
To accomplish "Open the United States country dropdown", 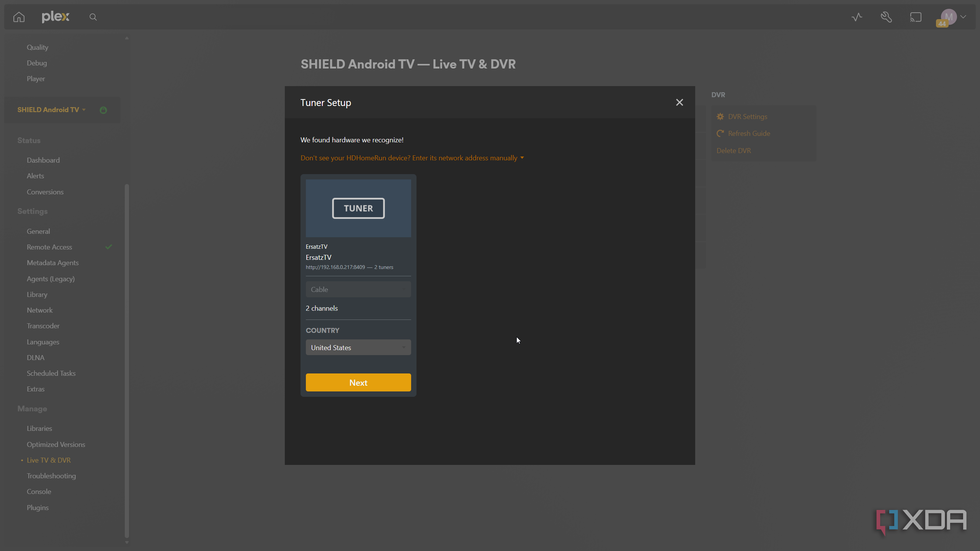I will click(x=358, y=347).
